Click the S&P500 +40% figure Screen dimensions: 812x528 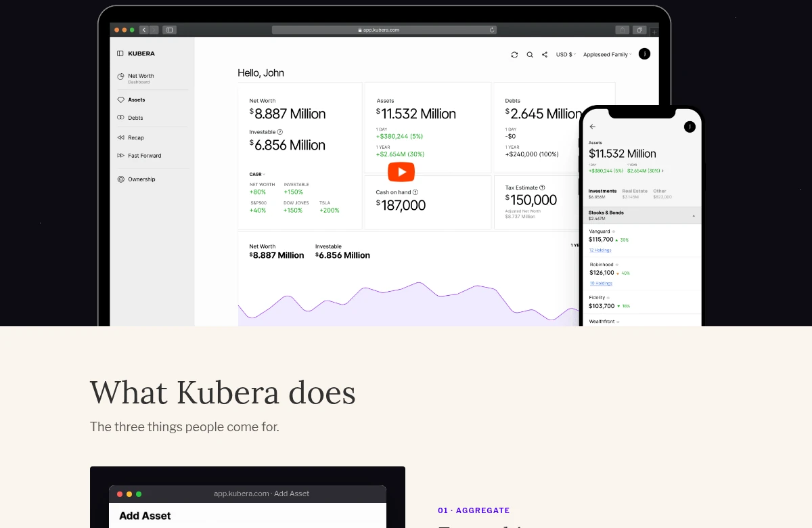pos(258,211)
